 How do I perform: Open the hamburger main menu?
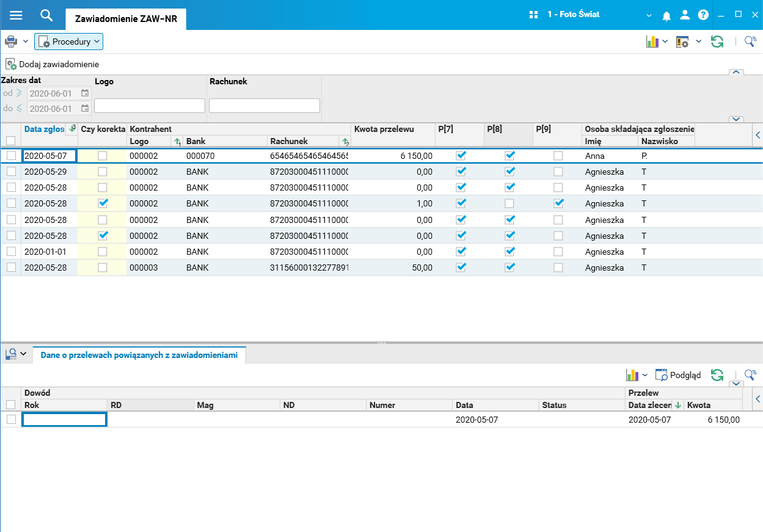tap(16, 15)
